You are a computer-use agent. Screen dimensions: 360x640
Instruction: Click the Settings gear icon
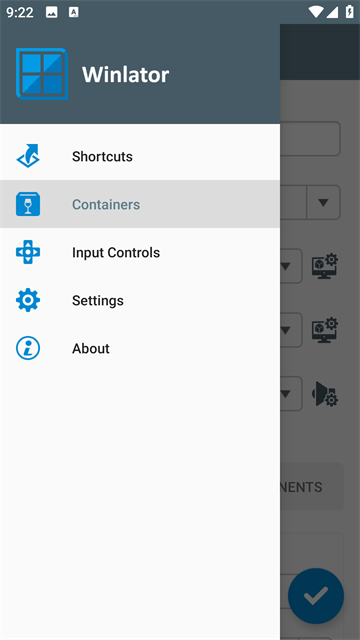(x=28, y=300)
